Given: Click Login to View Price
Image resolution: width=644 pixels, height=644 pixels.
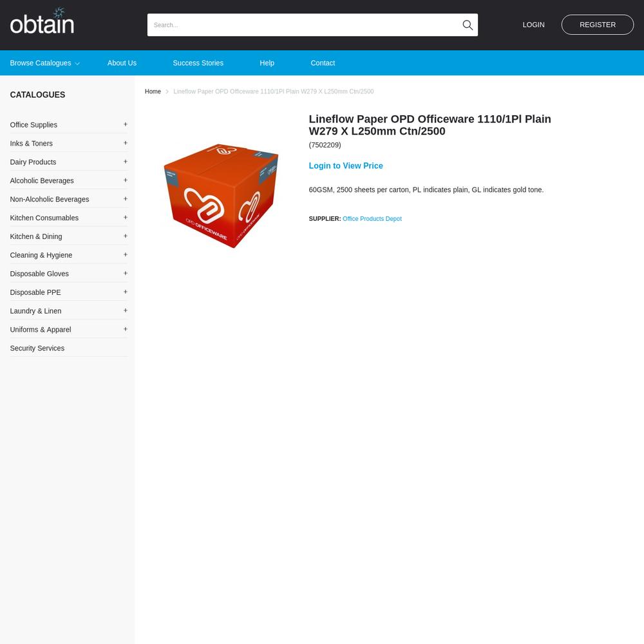Looking at the screenshot, I should [346, 166].
